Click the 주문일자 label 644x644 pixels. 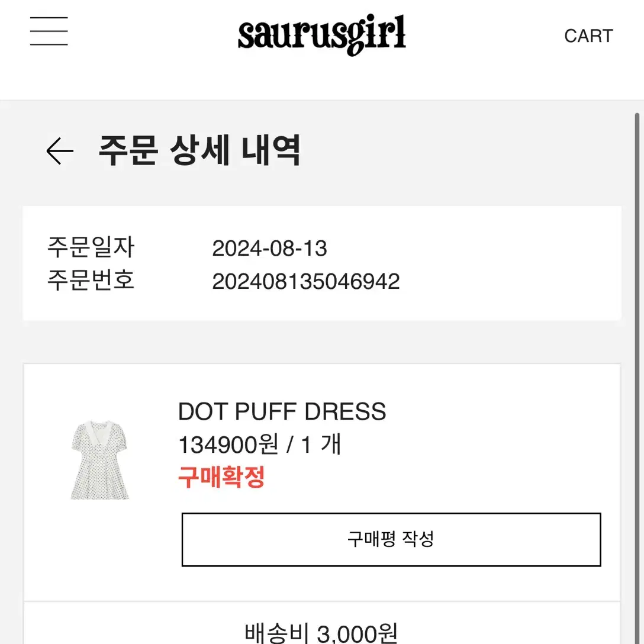pyautogui.click(x=91, y=247)
